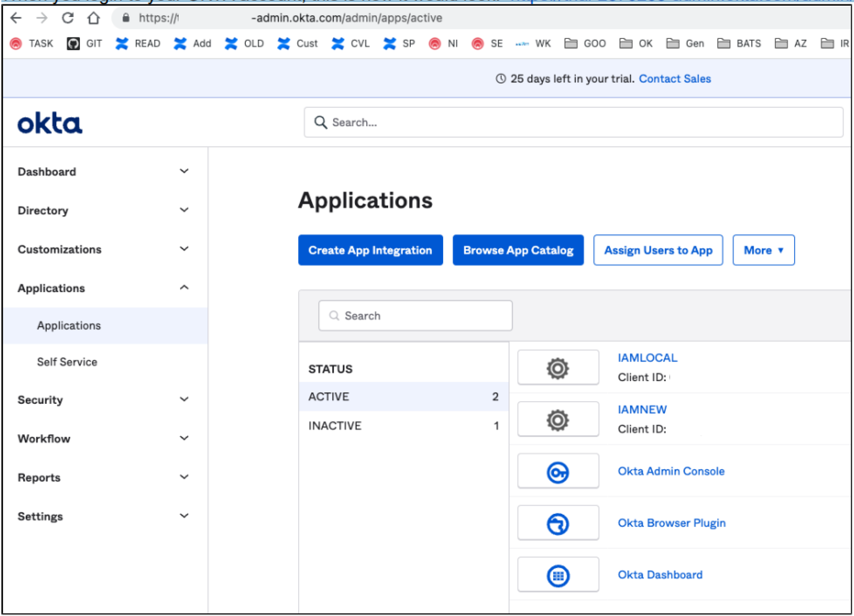This screenshot has width=854, height=616.
Task: Open the GIT bookmark with GitHub icon
Action: [85, 44]
